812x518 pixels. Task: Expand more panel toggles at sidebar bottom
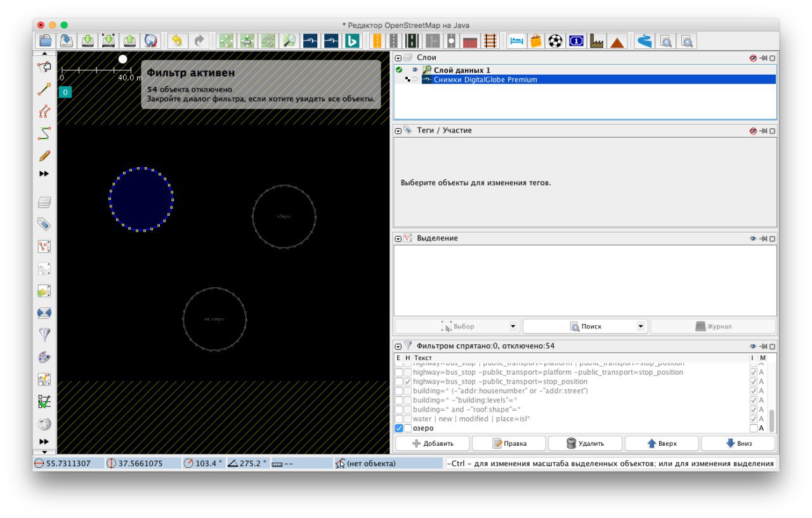coord(44,441)
